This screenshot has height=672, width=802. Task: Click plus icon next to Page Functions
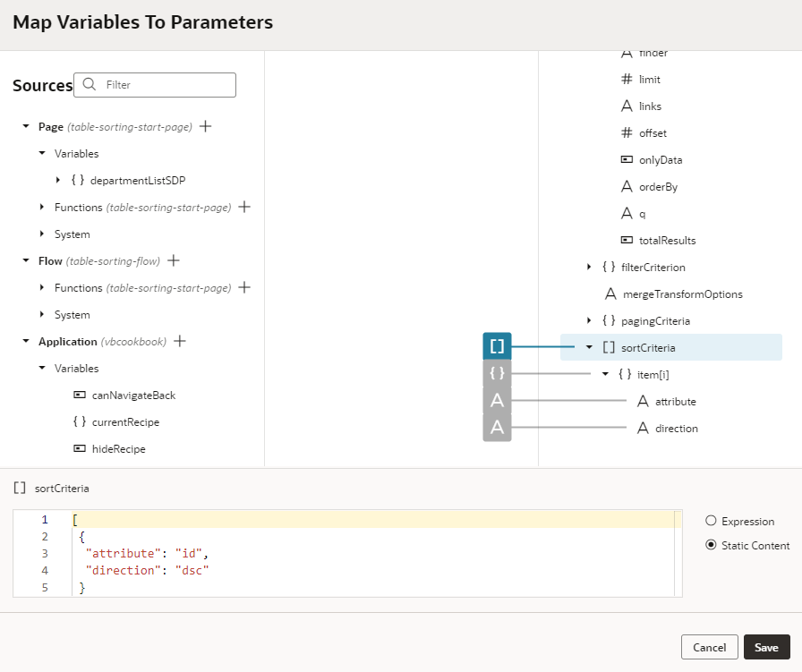pyautogui.click(x=243, y=208)
